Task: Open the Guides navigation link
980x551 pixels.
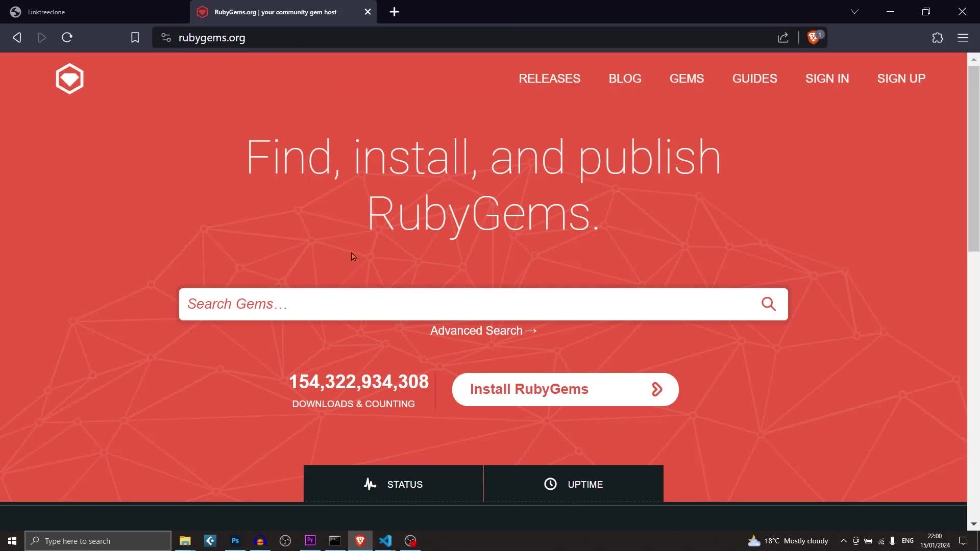Action: tap(754, 79)
